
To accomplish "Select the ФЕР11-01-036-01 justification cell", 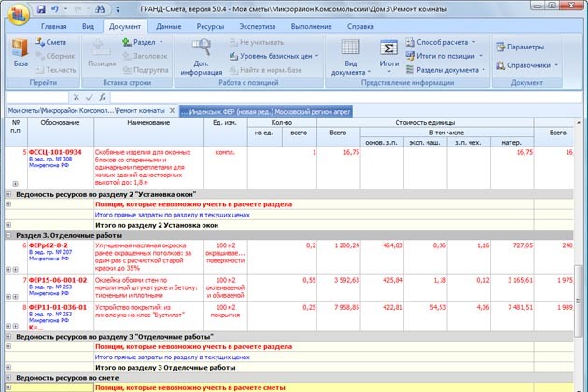I will pos(61,316).
